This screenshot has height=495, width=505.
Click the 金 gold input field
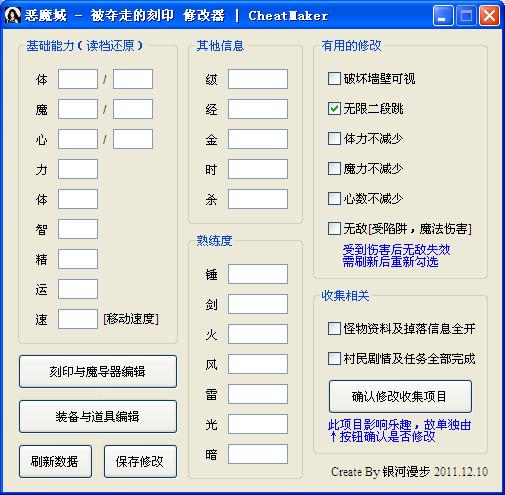pyautogui.click(x=258, y=139)
